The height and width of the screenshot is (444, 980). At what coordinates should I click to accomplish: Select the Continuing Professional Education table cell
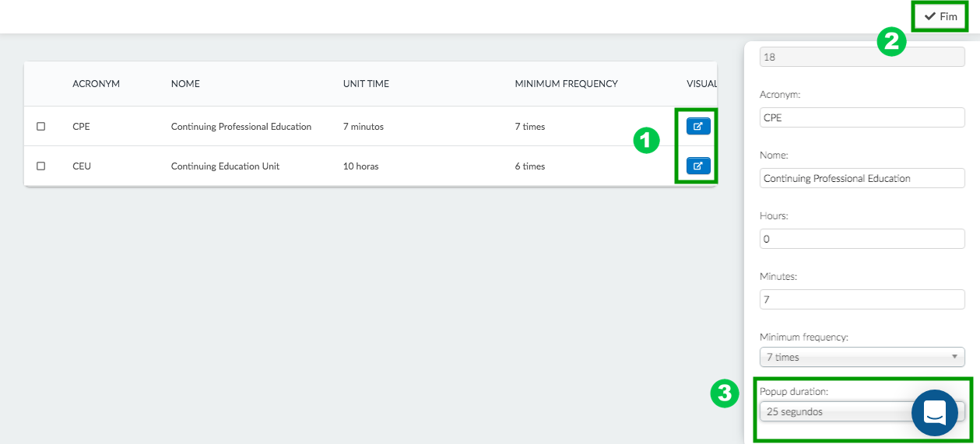pos(241,127)
